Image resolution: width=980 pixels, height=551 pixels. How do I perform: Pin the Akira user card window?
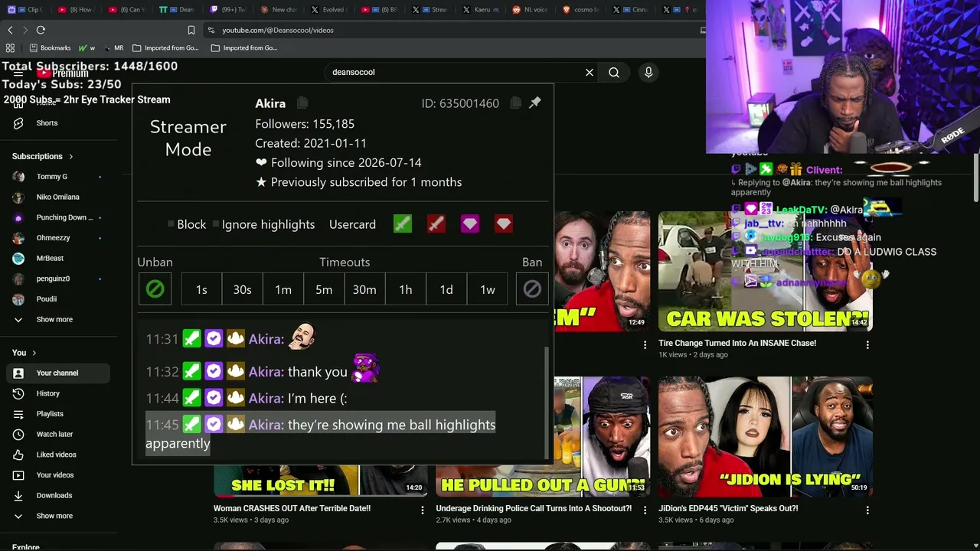[x=535, y=103]
